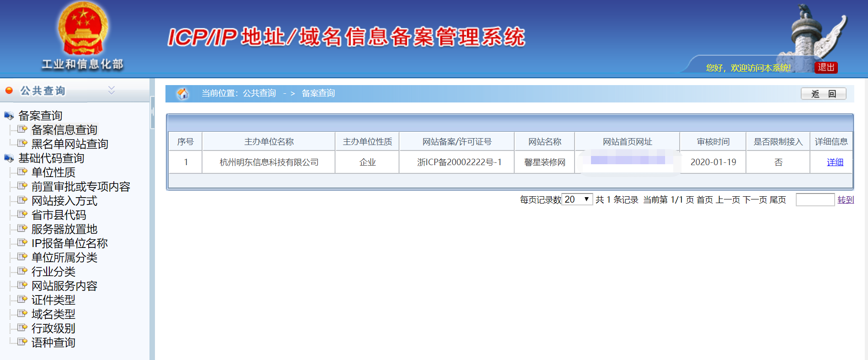Click the page number input field

click(x=815, y=199)
